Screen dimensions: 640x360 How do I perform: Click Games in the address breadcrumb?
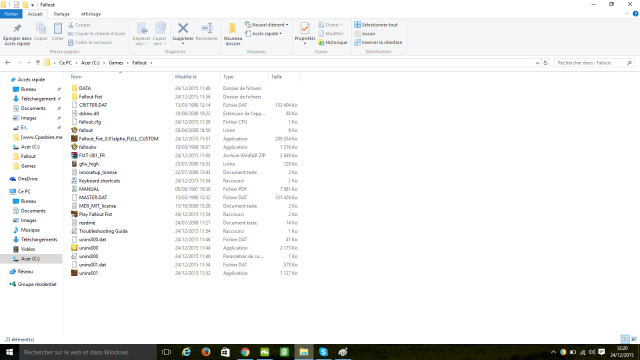(116, 63)
